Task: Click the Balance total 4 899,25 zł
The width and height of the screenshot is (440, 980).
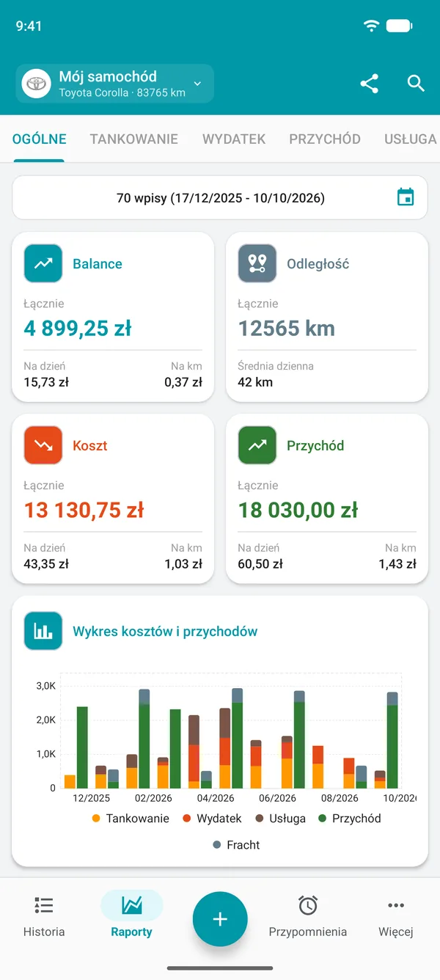Action: (x=78, y=328)
